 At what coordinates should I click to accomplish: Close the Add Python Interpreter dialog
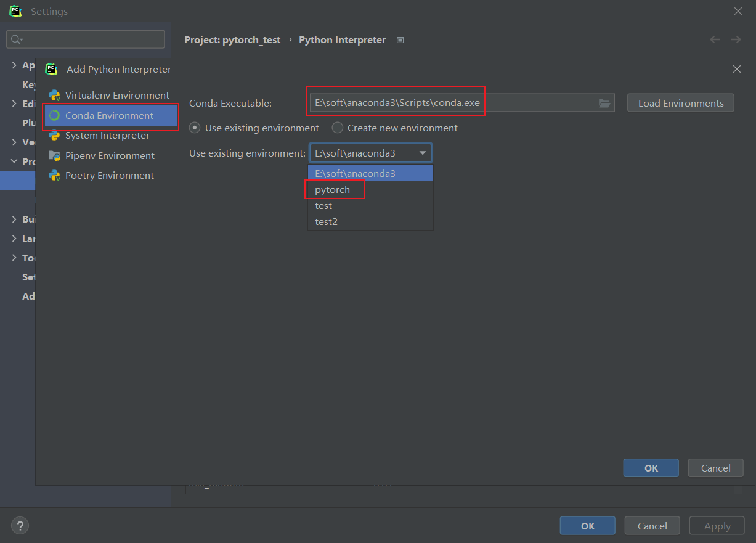[737, 69]
